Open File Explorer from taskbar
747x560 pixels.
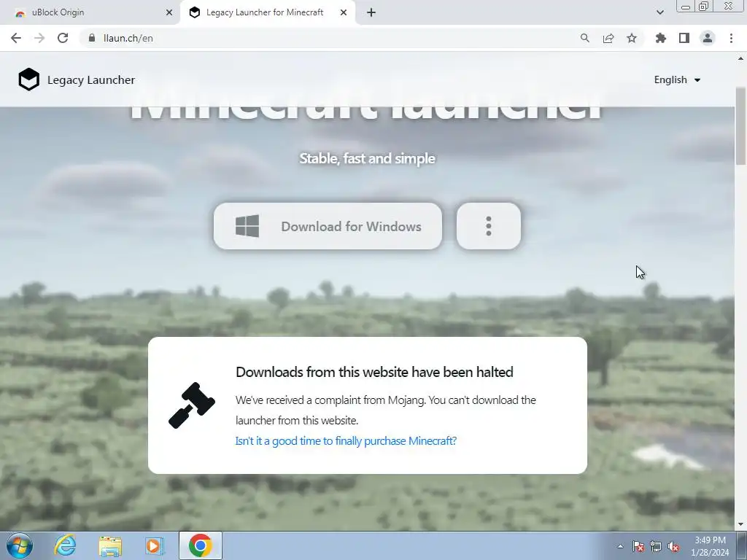110,545
